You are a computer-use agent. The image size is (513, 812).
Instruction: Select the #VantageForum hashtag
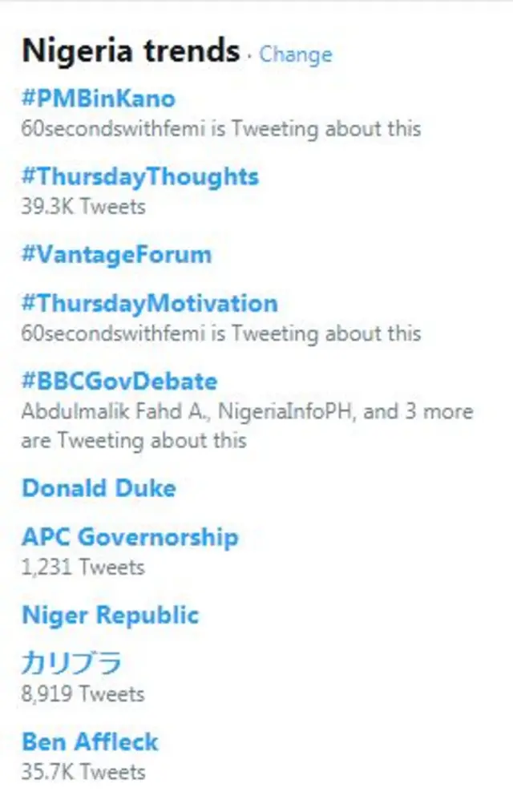[x=117, y=254]
